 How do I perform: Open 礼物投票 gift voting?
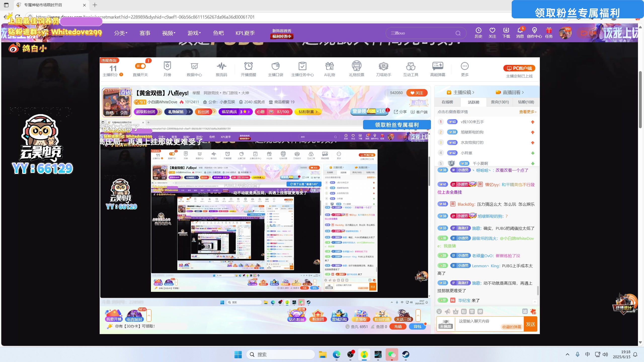point(356,69)
